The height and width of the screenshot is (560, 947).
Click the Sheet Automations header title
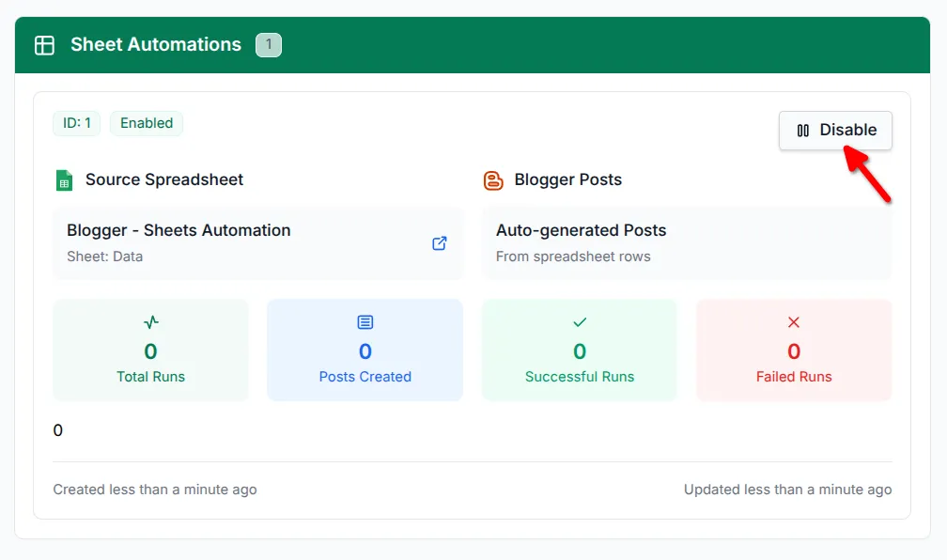(154, 44)
